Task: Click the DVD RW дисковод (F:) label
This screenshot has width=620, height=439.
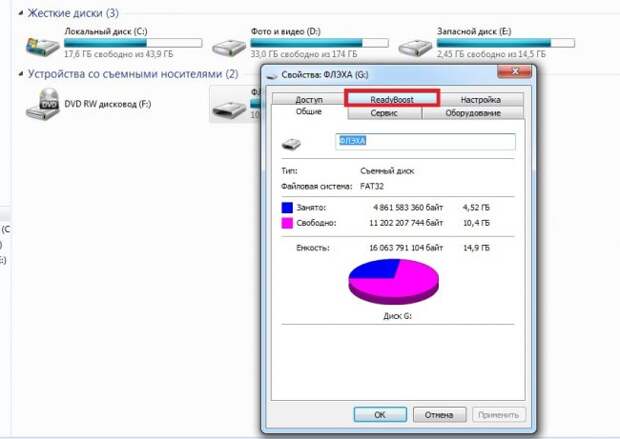Action: (108, 104)
